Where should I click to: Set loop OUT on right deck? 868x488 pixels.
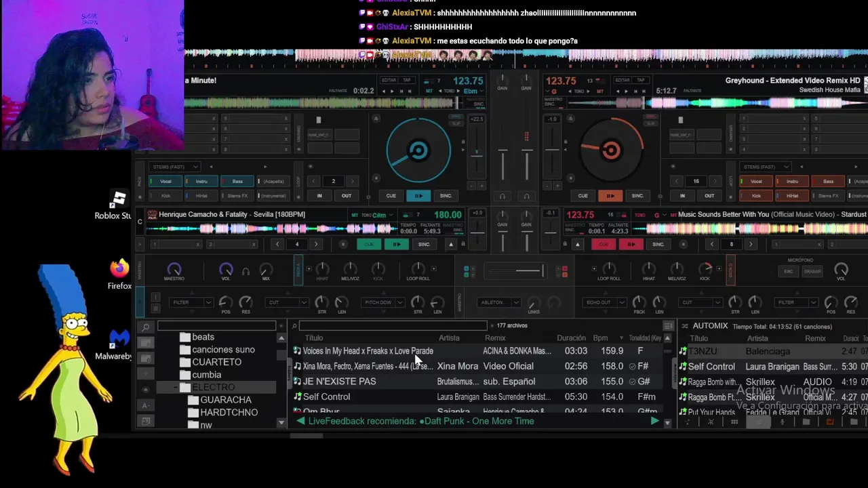tap(709, 196)
